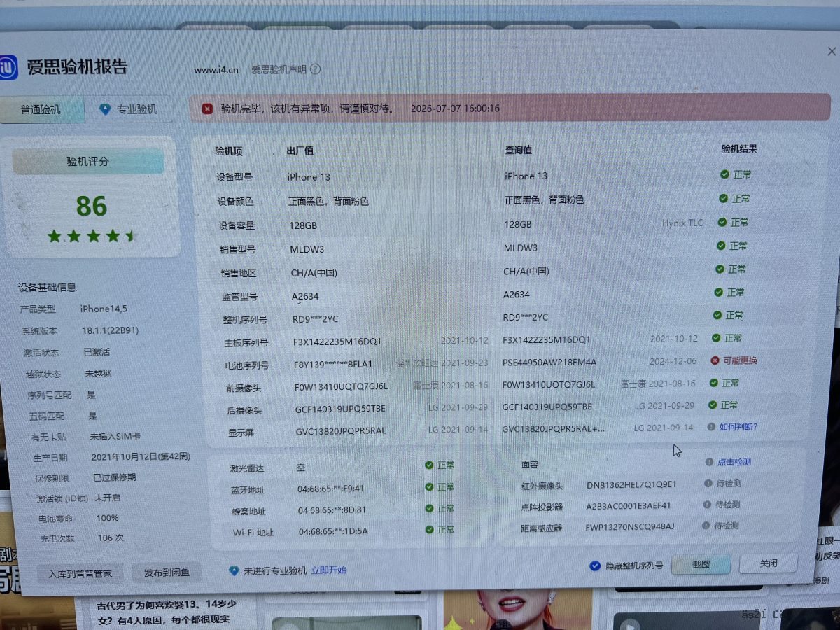Image resolution: width=840 pixels, height=630 pixels.
Task: Open the 立即开始 link
Action: point(329,570)
